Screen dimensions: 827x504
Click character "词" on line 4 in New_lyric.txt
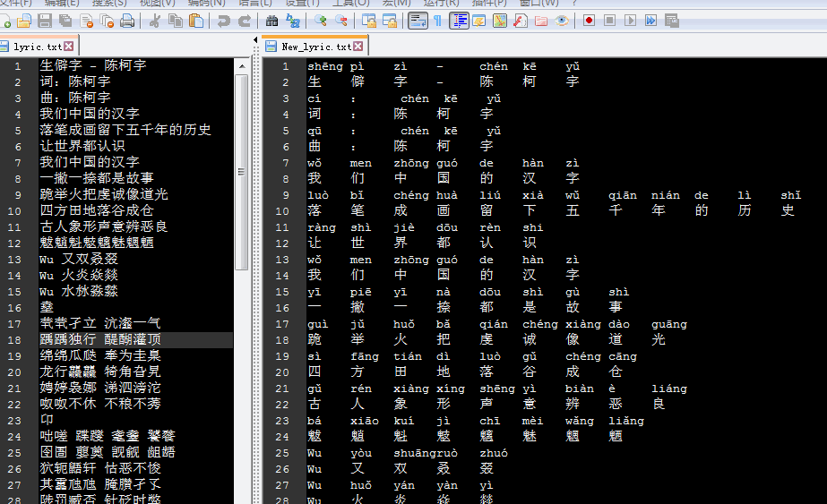pos(314,114)
